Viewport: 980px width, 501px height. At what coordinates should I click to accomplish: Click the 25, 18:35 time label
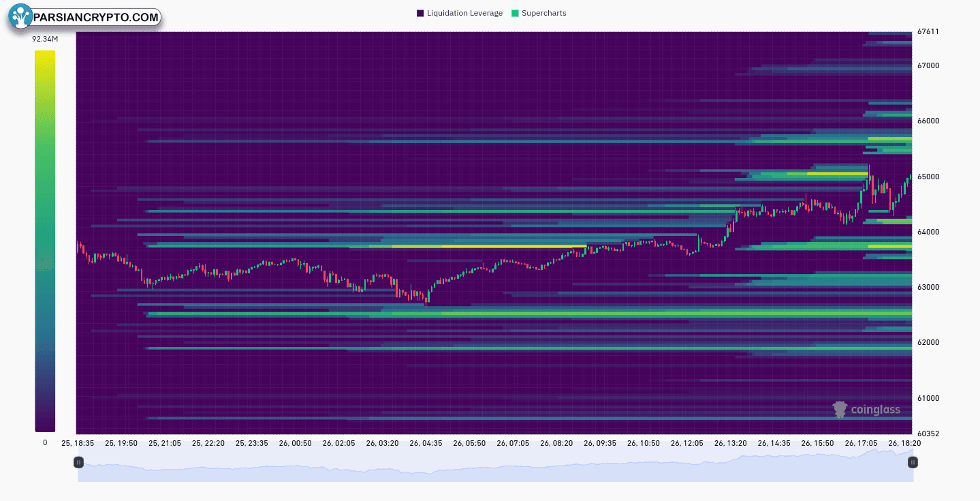tap(78, 443)
